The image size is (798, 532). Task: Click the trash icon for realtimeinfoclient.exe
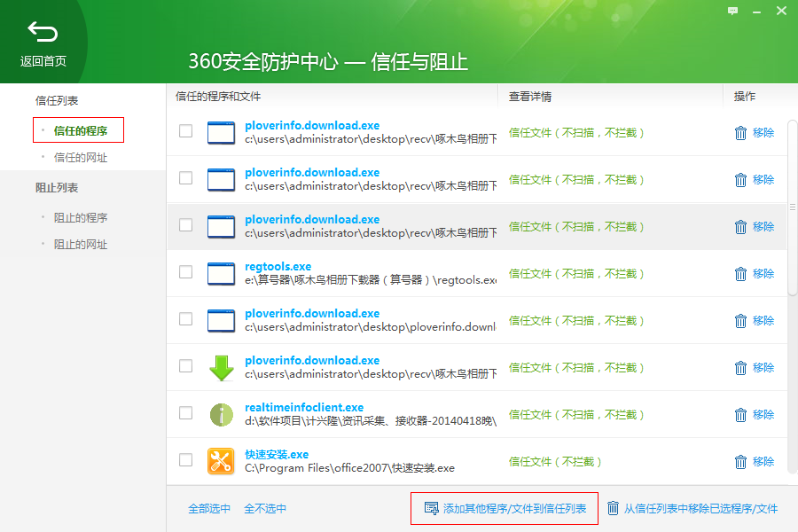[740, 415]
